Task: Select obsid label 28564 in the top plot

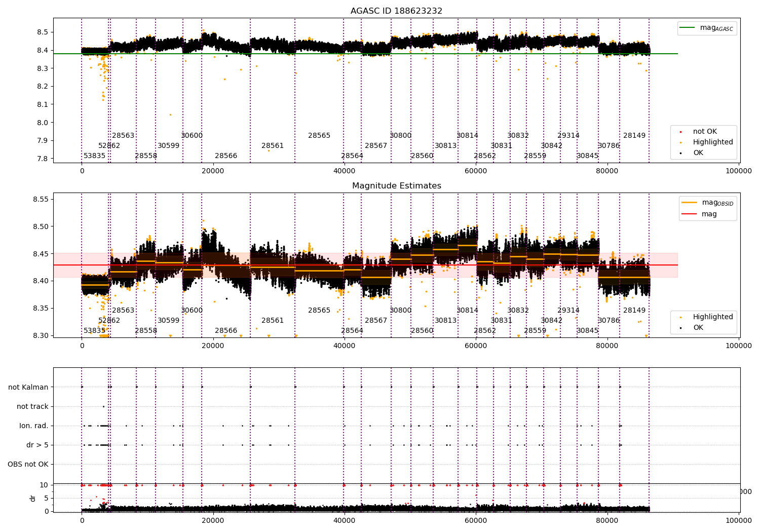Action: click(x=352, y=156)
